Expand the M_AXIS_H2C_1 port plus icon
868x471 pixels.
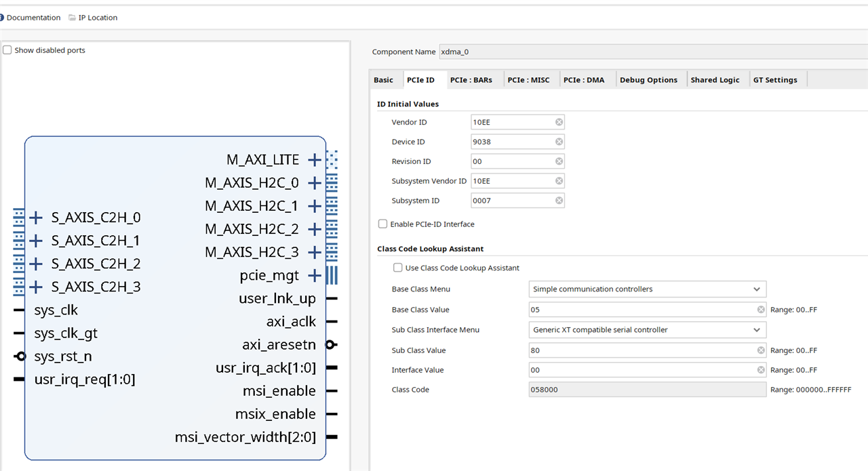tap(314, 206)
